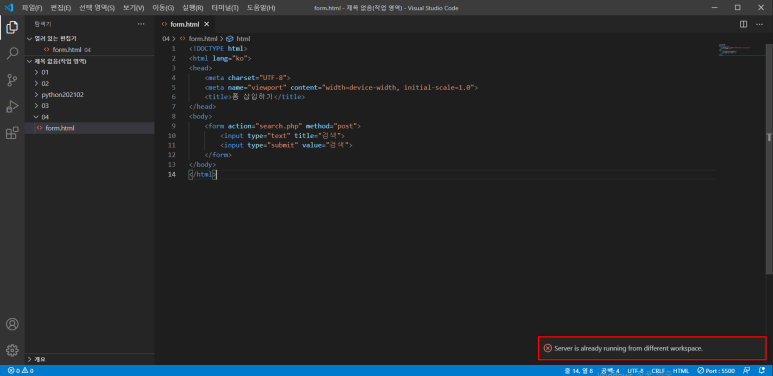Open the Source Control view
The image size is (773, 376).
(x=12, y=80)
